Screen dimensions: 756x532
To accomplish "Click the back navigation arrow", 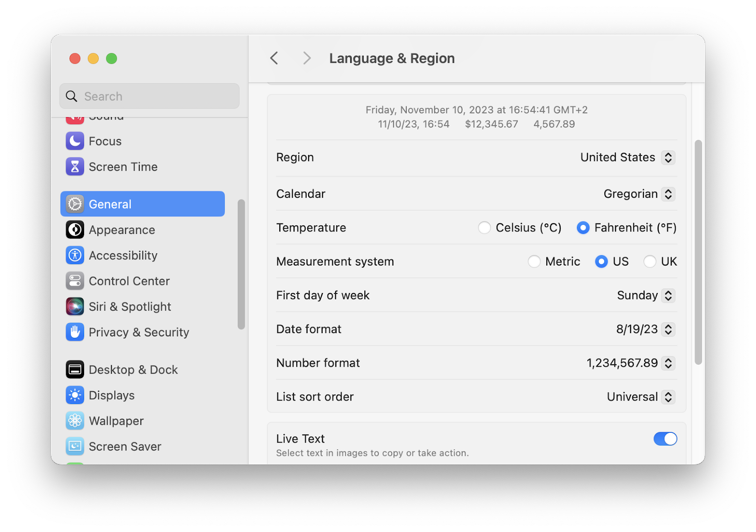I will click(274, 58).
